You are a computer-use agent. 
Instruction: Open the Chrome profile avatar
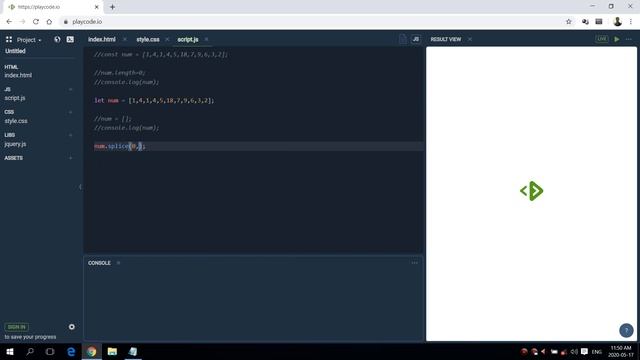[x=617, y=22]
